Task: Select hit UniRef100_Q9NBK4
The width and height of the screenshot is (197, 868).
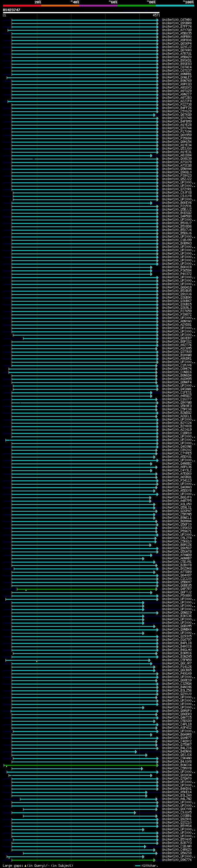Action: [x=176, y=629]
